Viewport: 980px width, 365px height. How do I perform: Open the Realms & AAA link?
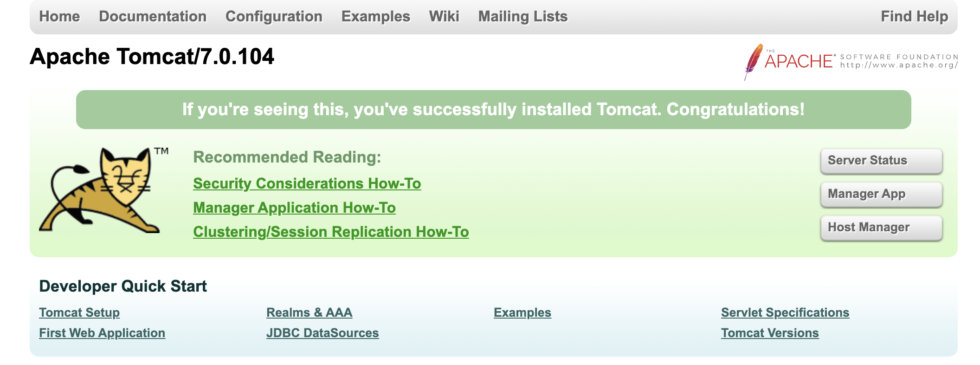click(x=309, y=313)
